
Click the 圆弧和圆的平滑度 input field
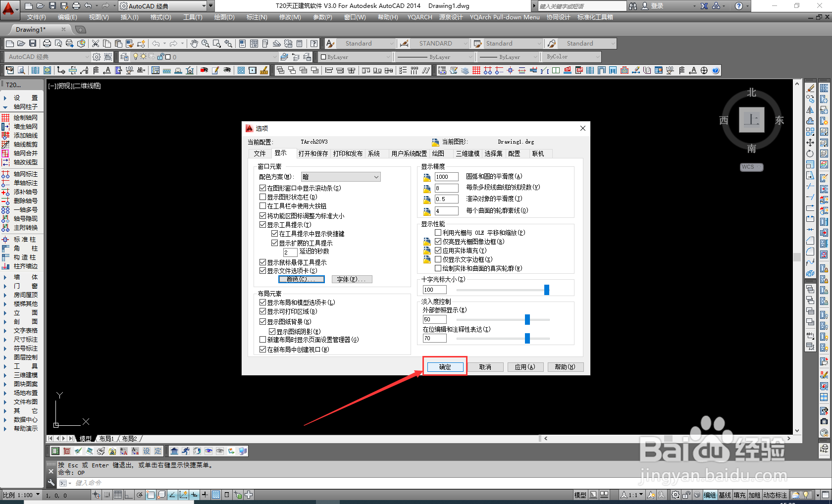[446, 177]
